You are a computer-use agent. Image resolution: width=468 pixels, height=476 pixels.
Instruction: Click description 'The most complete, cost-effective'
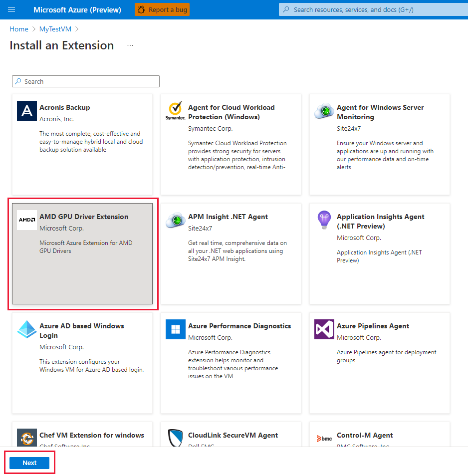point(91,142)
